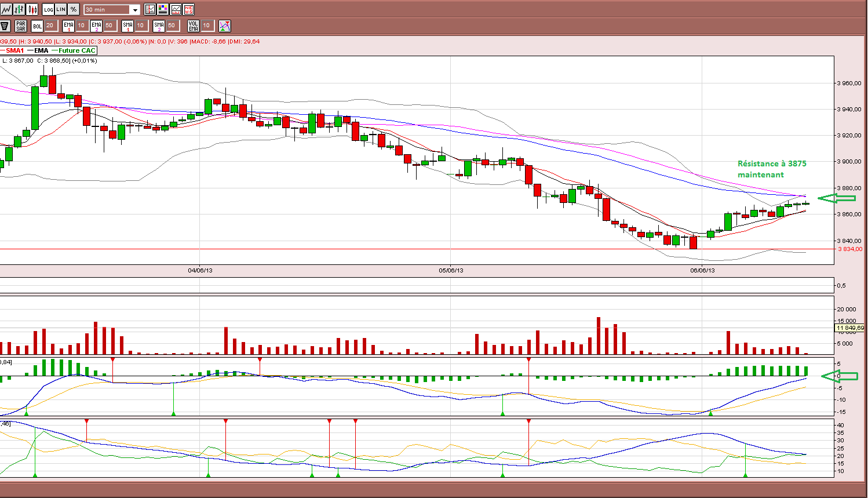Click the C: 3 937,00 close value

(106, 42)
